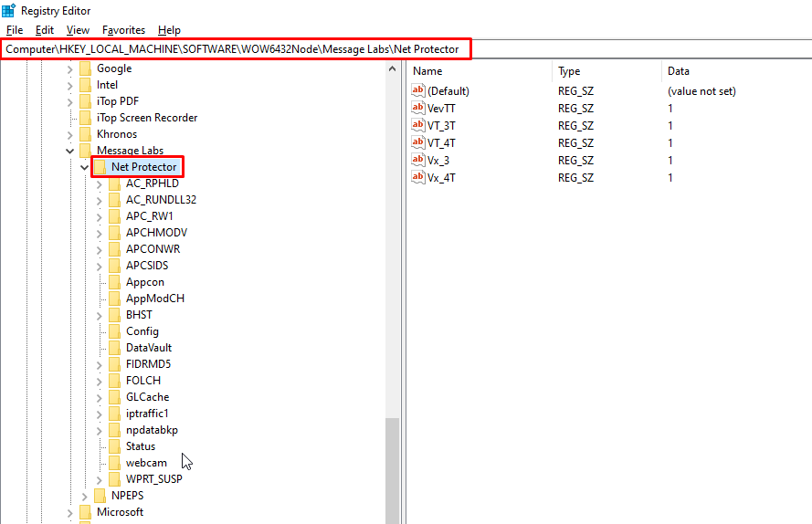Click the Vx_4T string value icon
The height and width of the screenshot is (524, 812).
coord(418,177)
